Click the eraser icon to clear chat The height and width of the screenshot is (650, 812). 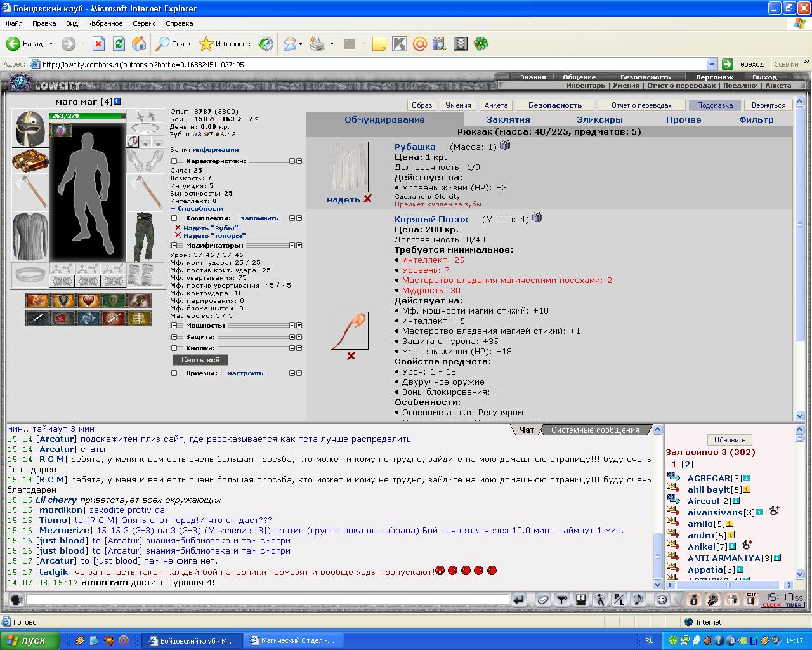pyautogui.click(x=543, y=599)
